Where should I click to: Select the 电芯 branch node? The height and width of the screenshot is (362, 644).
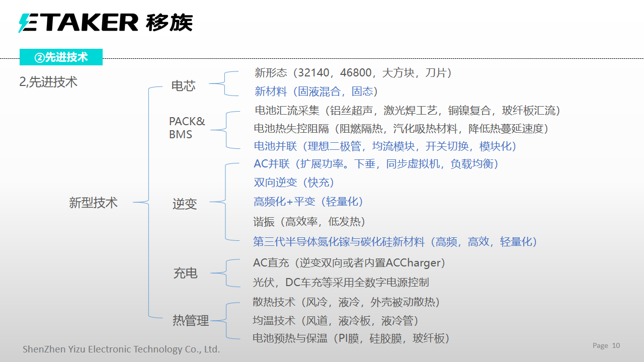pyautogui.click(x=183, y=86)
